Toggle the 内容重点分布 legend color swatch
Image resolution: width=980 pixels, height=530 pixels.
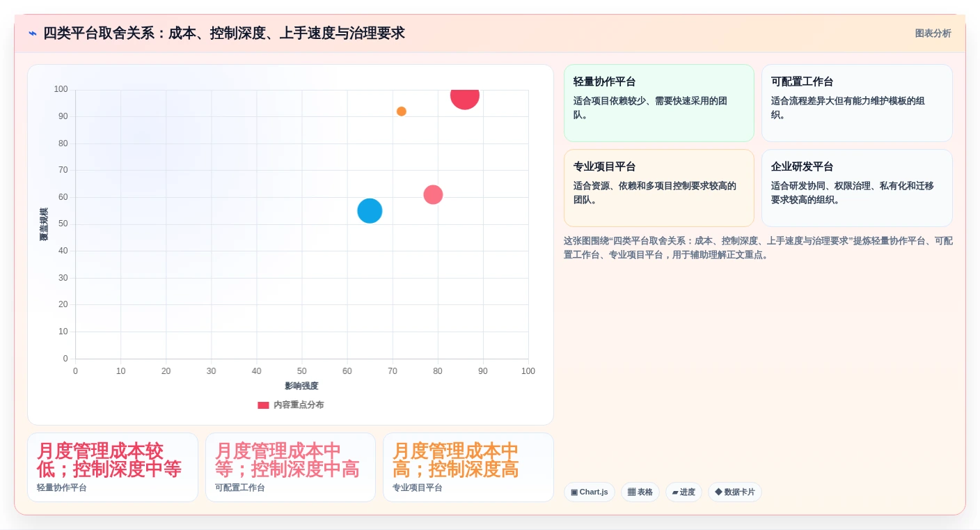(263, 405)
